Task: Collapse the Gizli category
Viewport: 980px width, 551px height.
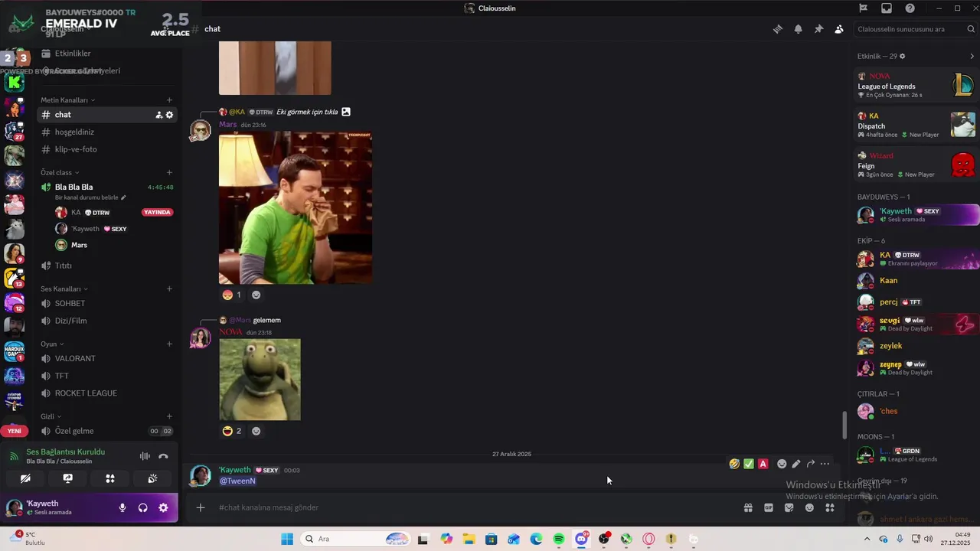Action: [51, 416]
